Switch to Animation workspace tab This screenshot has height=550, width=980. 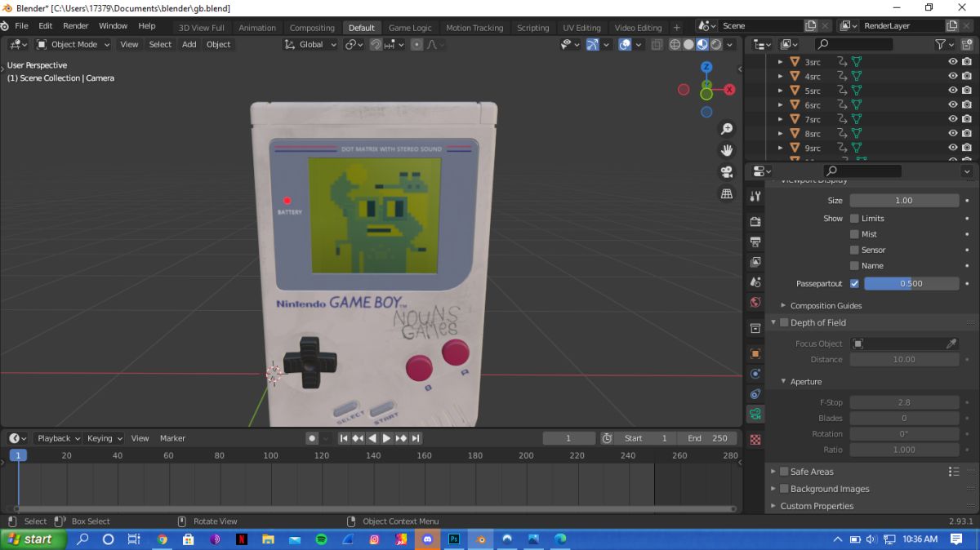click(257, 28)
